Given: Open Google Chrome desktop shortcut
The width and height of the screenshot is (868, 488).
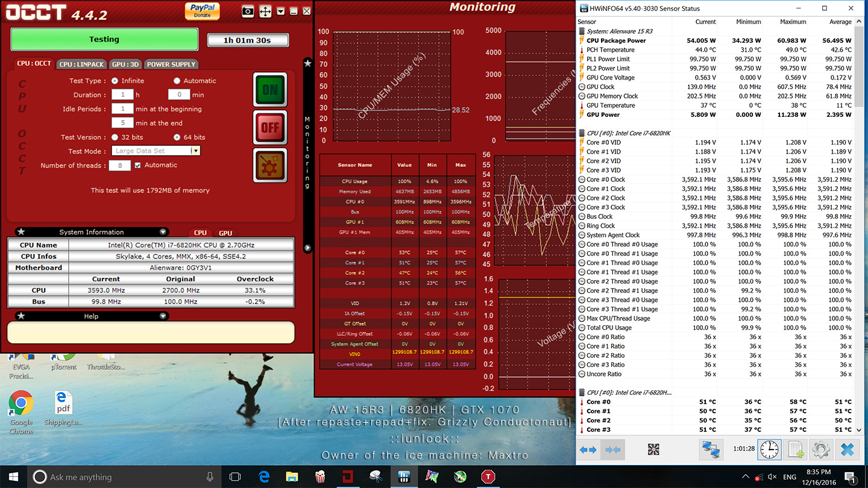Looking at the screenshot, I should click(21, 411).
